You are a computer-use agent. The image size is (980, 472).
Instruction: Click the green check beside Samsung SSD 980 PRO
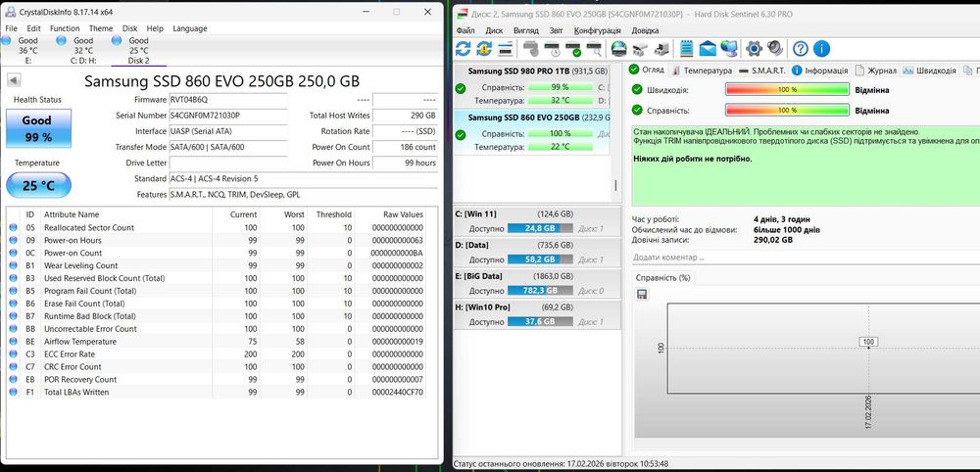click(461, 89)
